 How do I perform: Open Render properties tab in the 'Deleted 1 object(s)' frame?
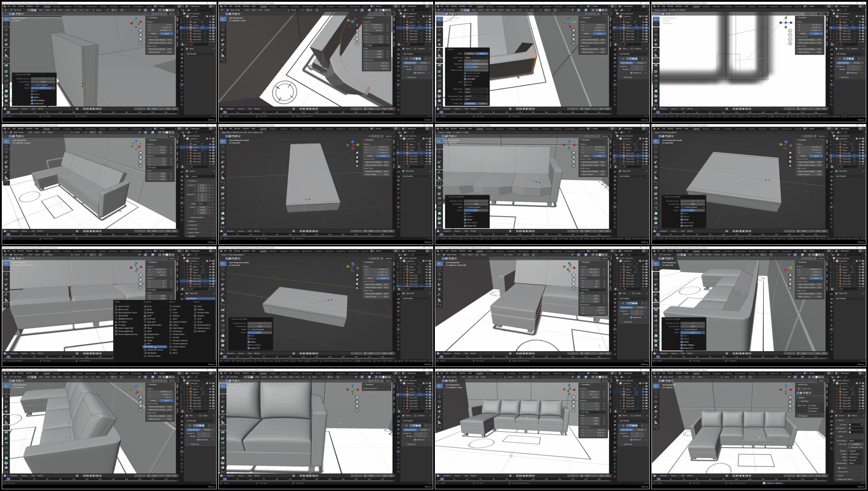(x=831, y=421)
